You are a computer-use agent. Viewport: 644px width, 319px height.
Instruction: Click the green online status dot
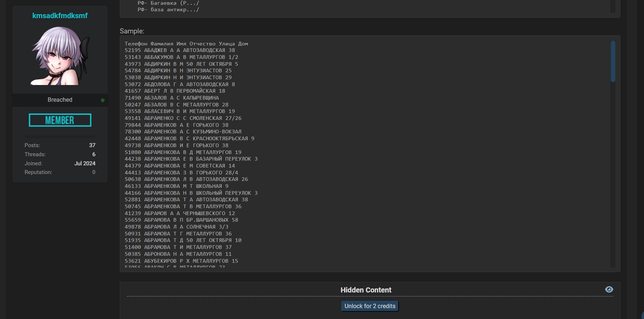click(103, 100)
